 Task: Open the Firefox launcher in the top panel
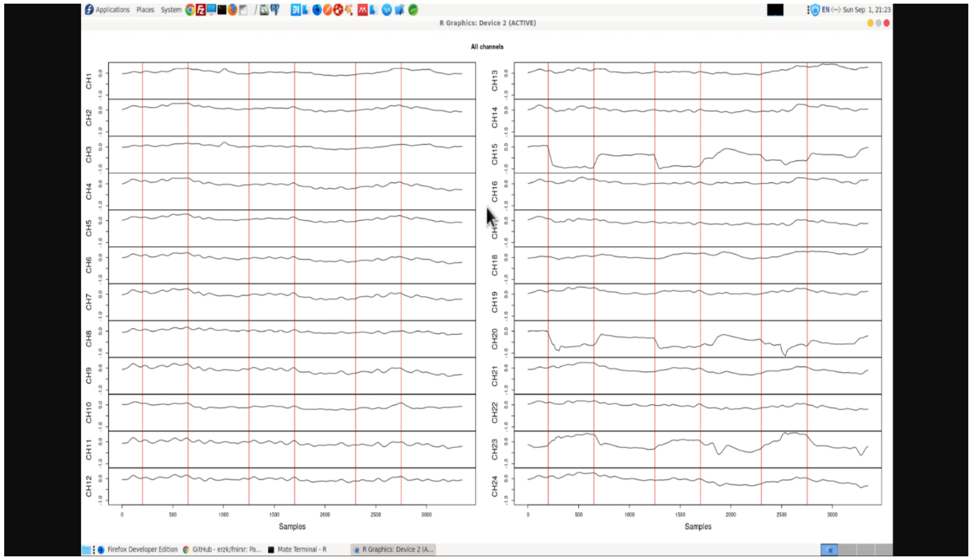coord(232,10)
